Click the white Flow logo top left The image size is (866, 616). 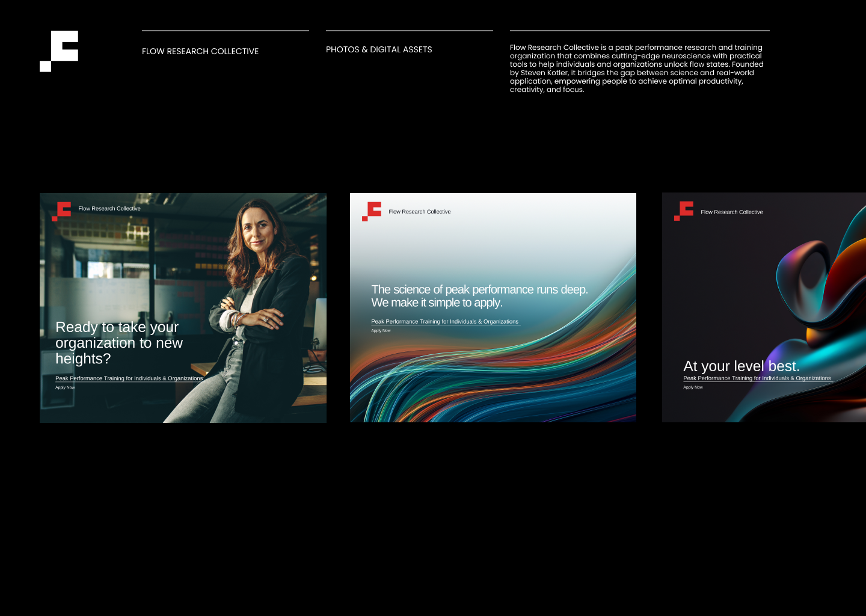click(59, 51)
